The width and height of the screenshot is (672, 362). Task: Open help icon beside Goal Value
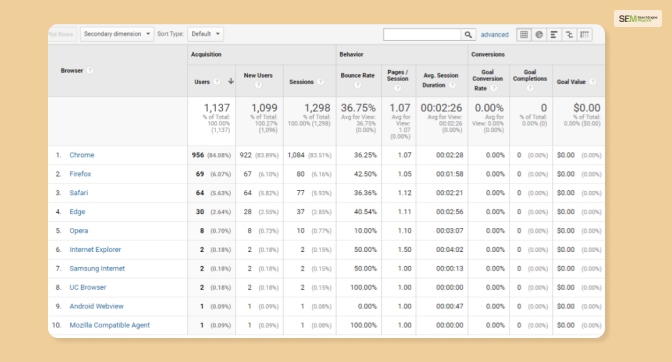(592, 81)
